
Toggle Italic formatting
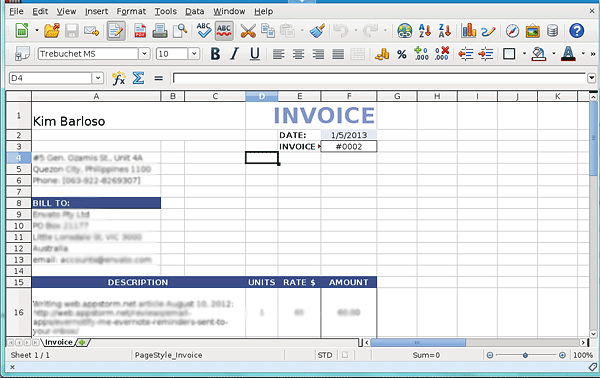tap(235, 54)
